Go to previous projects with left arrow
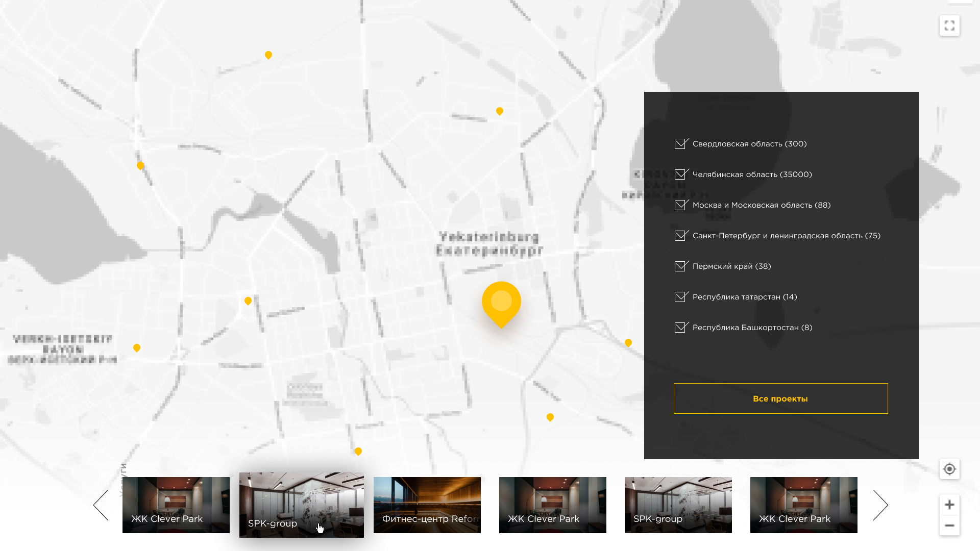The image size is (980, 551). (x=101, y=505)
